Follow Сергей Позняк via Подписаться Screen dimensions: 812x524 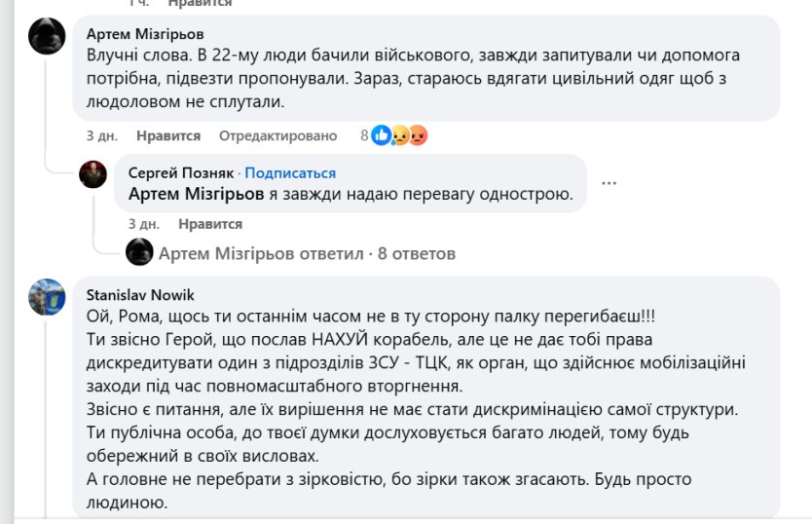pos(290,173)
